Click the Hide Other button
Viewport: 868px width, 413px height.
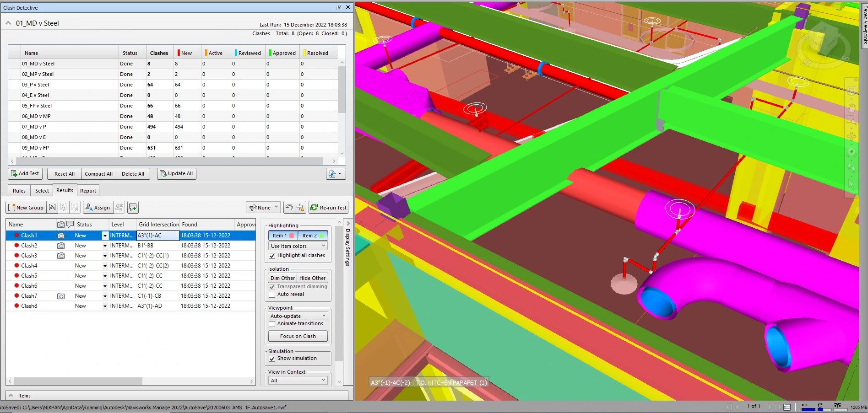[312, 278]
